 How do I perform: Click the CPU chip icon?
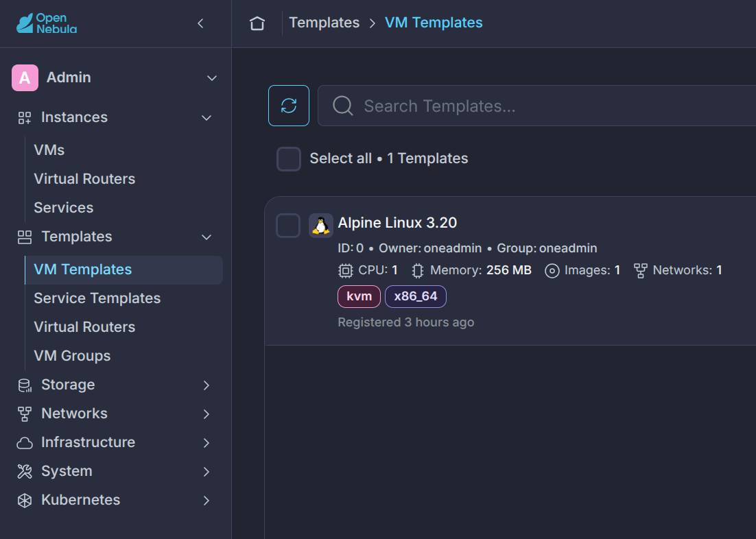346,270
